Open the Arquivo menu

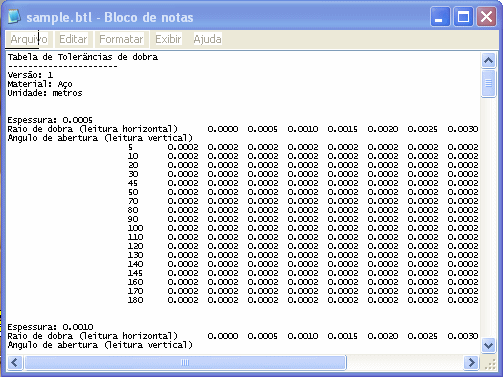pos(29,39)
